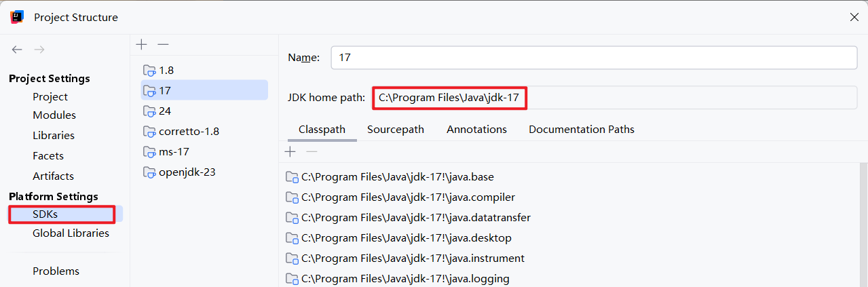Click the java.instrument entry folder icon
The height and width of the screenshot is (287, 868).
pos(292,259)
